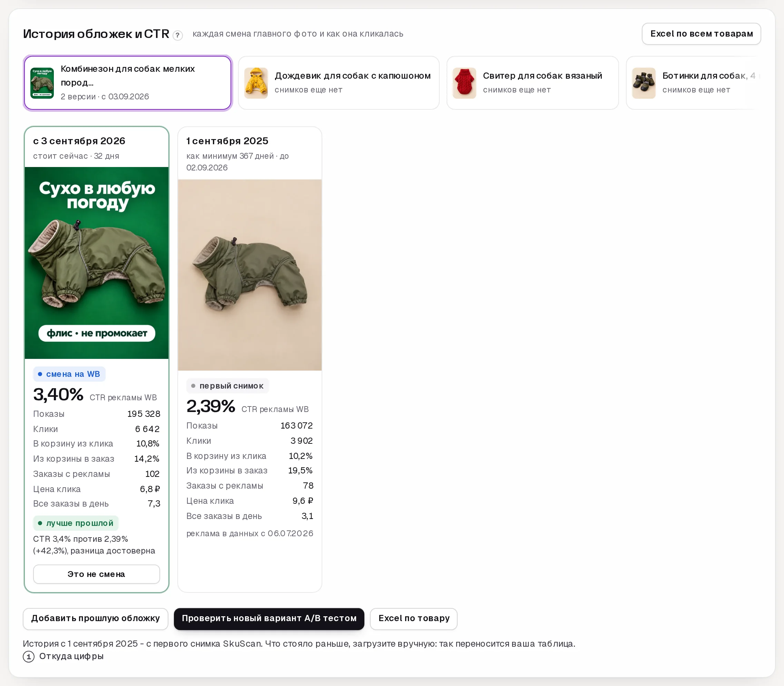
Task: Click the green combinezon thumbnail icon
Action: tap(42, 83)
